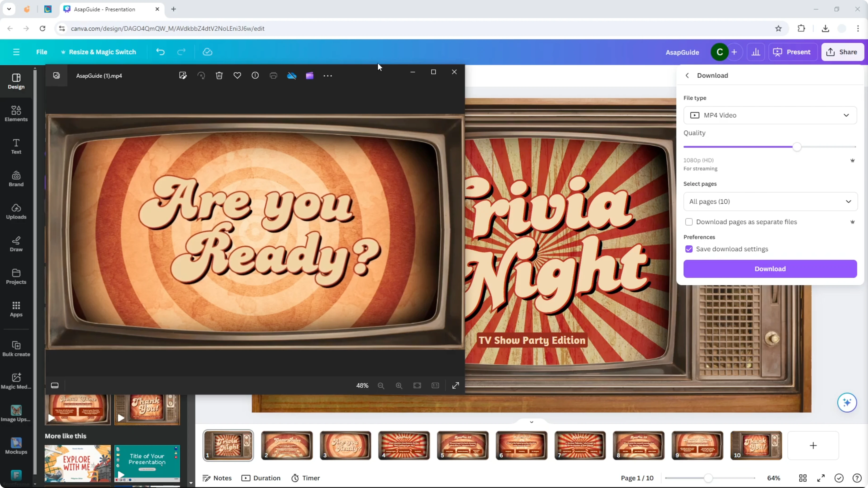Viewport: 868px width, 488px height.
Task: Edit the video in the Photos viewer
Action: coord(183,75)
